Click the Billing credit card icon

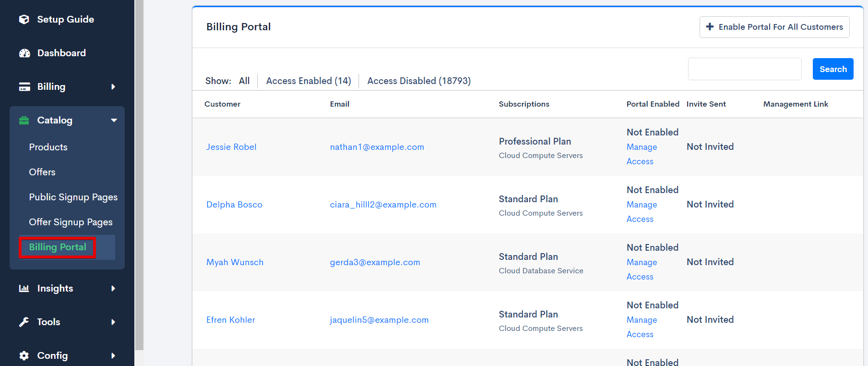click(x=24, y=87)
